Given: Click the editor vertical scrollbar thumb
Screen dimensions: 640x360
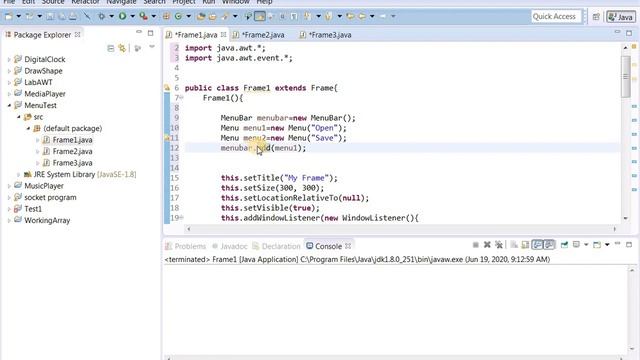Looking at the screenshot, I should point(626,76).
